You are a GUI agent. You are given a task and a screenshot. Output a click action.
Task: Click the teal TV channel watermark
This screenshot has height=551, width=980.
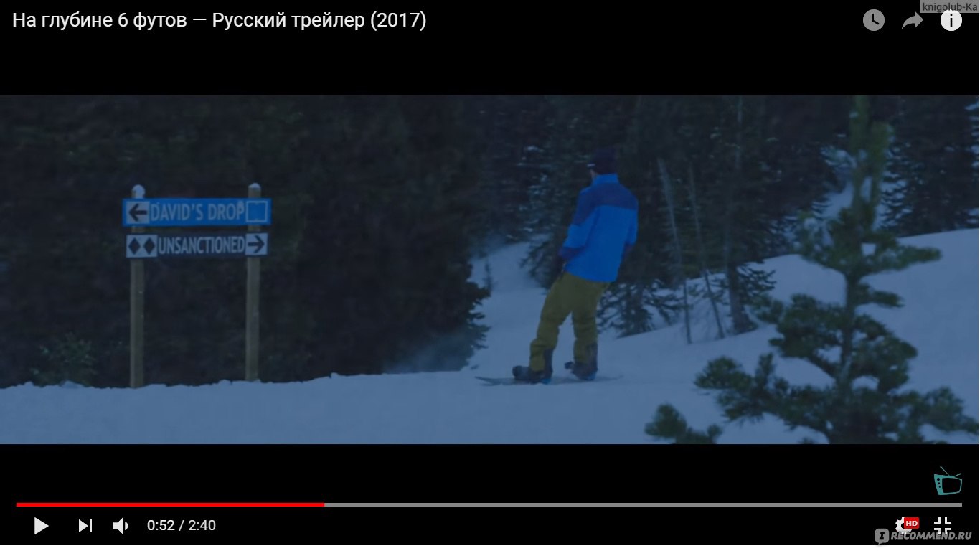(948, 481)
